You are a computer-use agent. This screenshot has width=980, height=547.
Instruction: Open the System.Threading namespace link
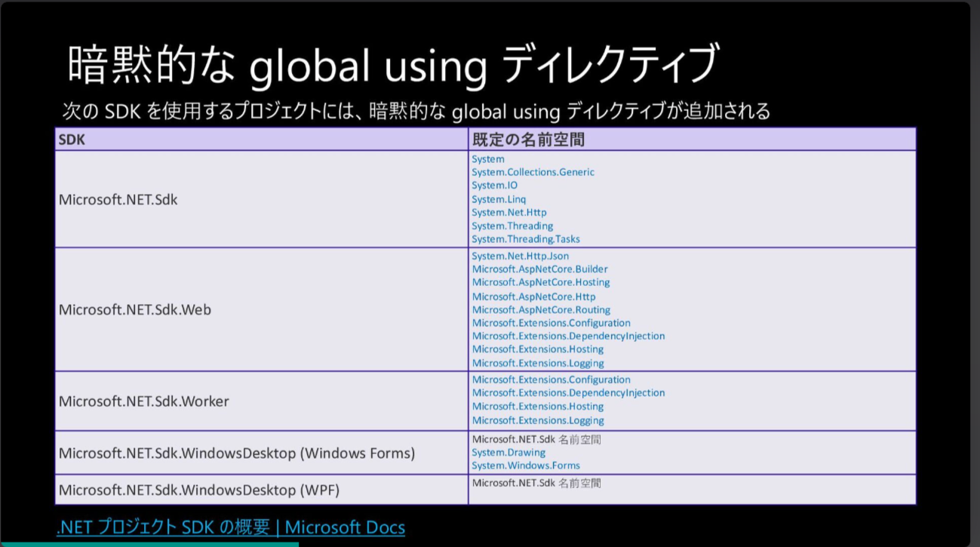(x=512, y=226)
